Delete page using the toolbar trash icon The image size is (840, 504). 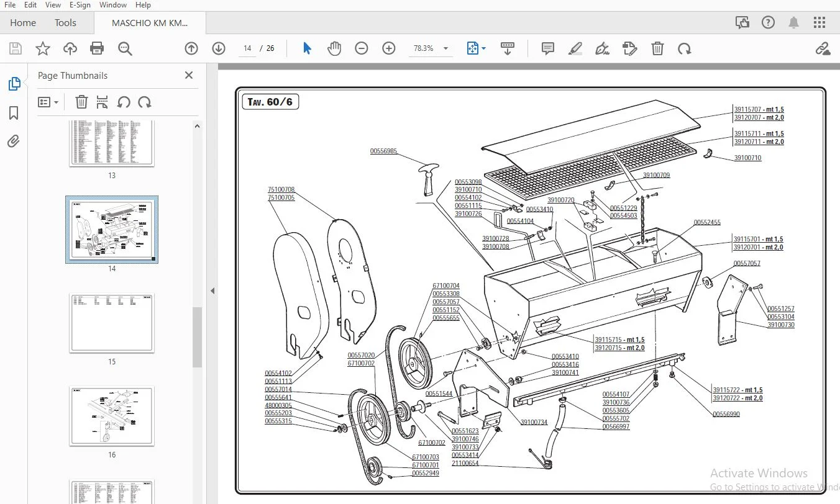coord(657,48)
